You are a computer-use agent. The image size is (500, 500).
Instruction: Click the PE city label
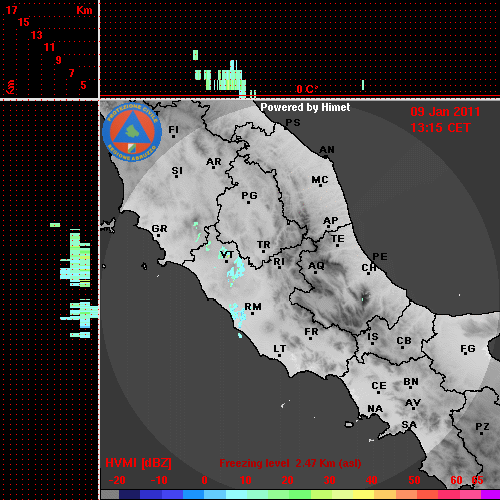click(380, 256)
